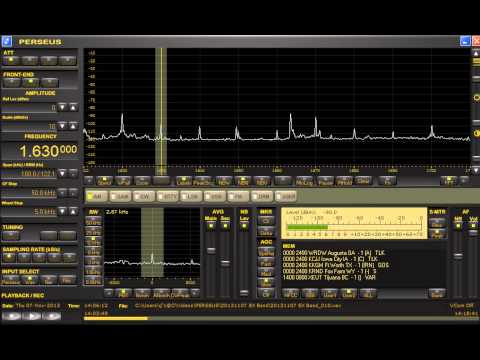Select the WRDW Augusta GA memory entry
This screenshot has height=360, width=480.
[x=334, y=253]
